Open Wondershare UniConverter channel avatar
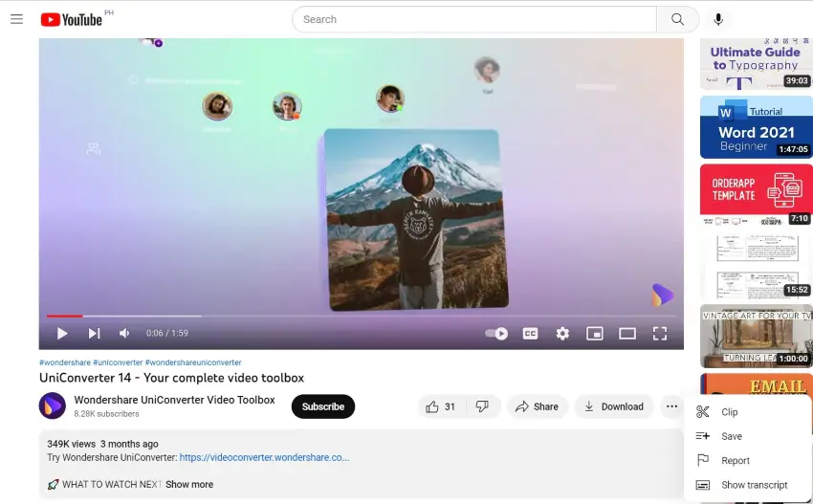 (x=53, y=406)
